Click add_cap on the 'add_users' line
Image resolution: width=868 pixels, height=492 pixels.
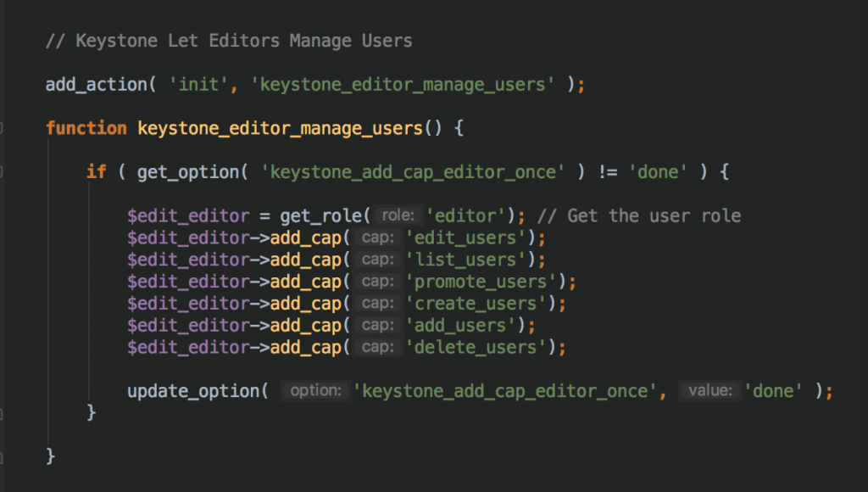pyautogui.click(x=305, y=326)
